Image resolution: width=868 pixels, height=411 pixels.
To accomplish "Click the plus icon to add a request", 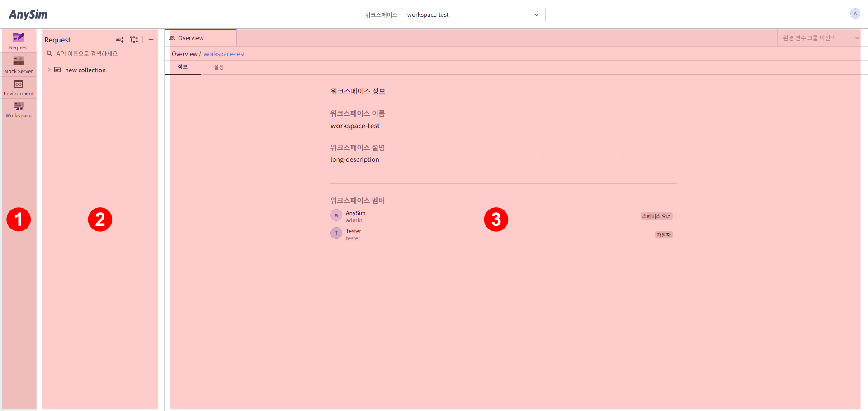I will tap(151, 40).
